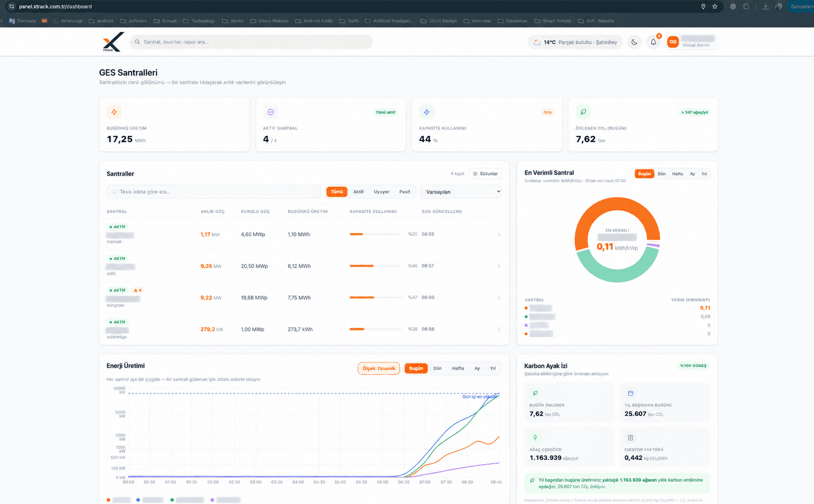Click the cloud weather icon beside 14°C
Image resolution: width=814 pixels, height=504 pixels.
click(537, 42)
